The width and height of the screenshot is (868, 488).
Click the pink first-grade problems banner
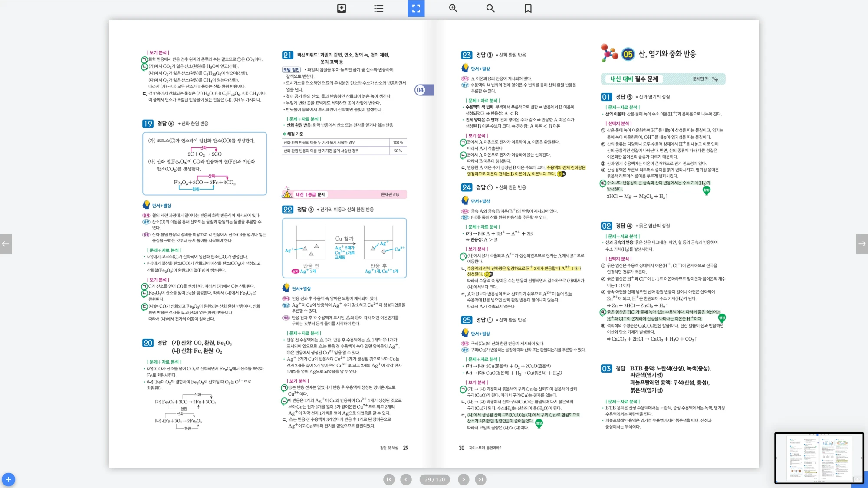coord(345,194)
